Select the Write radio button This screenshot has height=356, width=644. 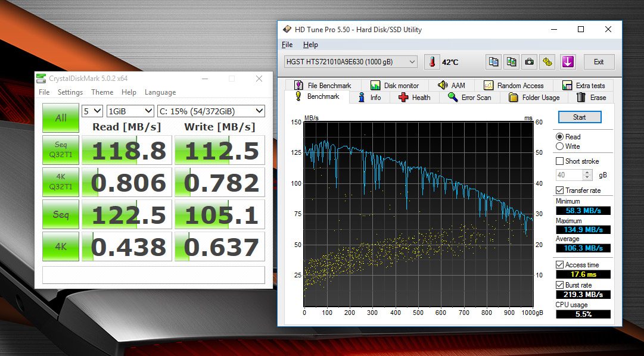point(559,146)
